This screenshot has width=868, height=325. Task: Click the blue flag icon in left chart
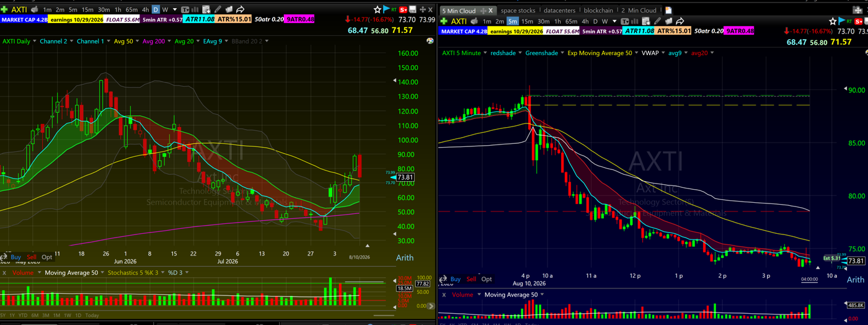386,9
